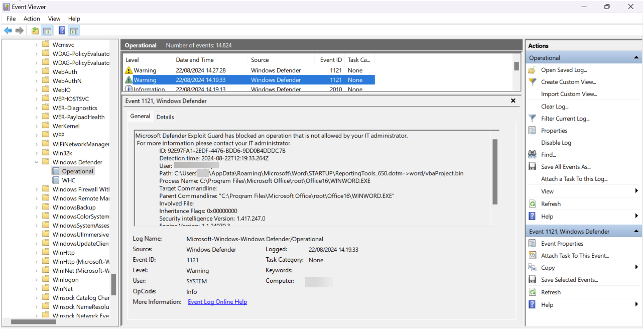Collapse the Event 1121 actions section header

coord(636,232)
